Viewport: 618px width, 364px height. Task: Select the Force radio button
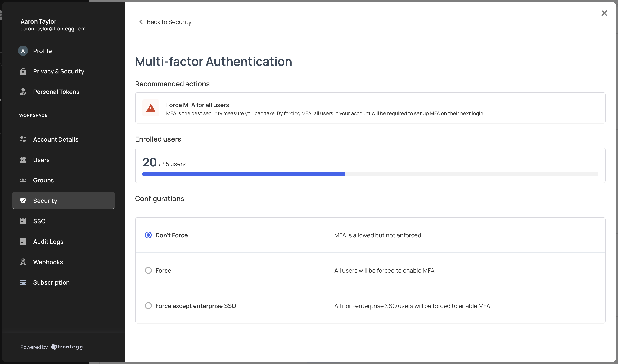click(x=148, y=270)
